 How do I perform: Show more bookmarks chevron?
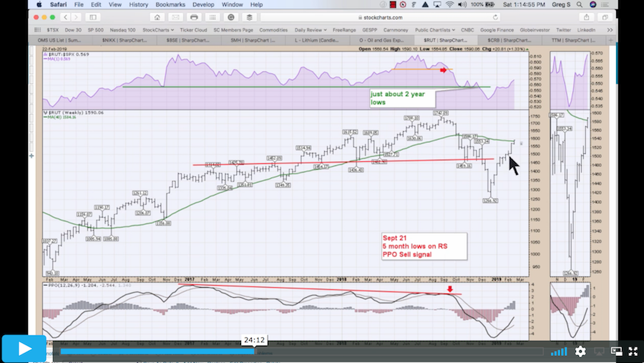610,30
